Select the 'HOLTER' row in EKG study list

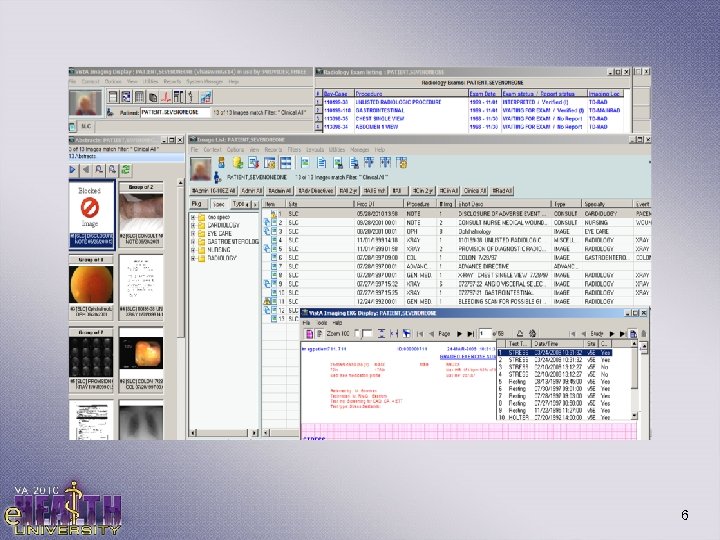tap(555, 417)
